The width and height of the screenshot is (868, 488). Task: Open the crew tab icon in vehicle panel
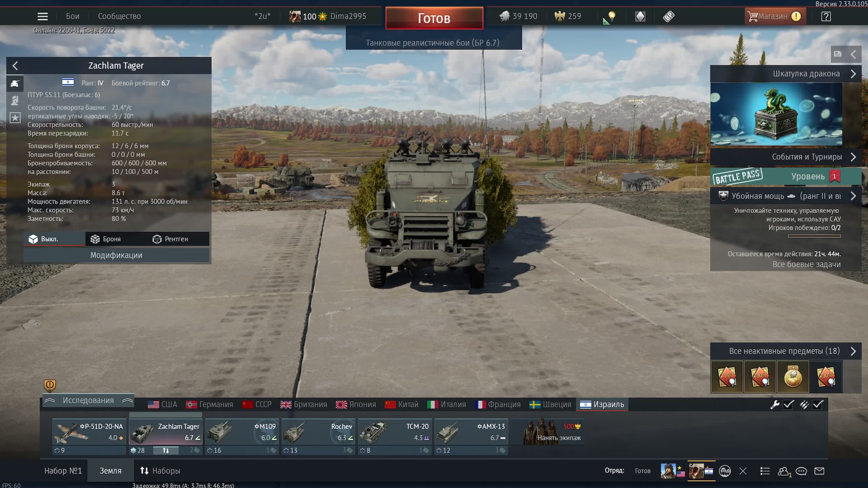tap(15, 101)
